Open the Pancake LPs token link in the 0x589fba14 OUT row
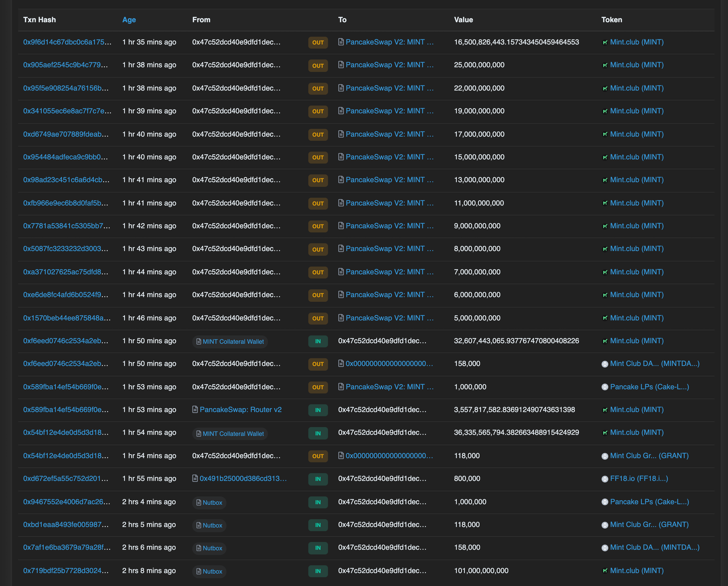The width and height of the screenshot is (728, 586). (649, 387)
